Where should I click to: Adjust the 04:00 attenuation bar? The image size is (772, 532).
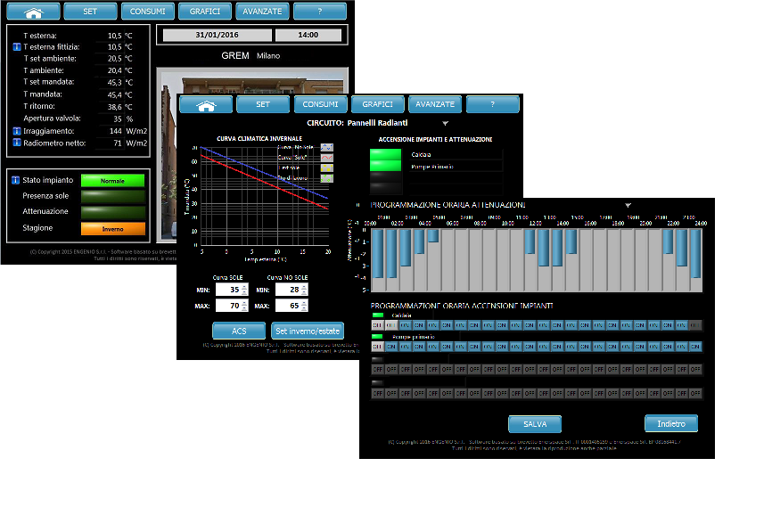coord(433,236)
